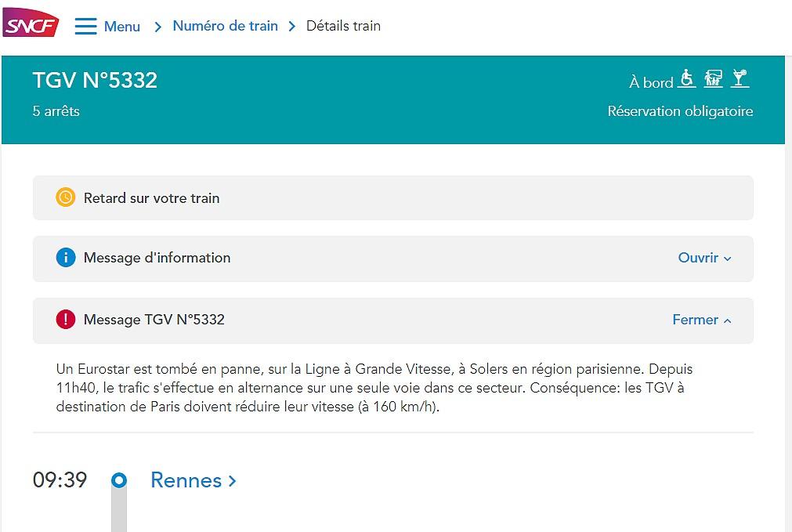Open the Rennes station link
Viewport: 792px width, 532px height.
click(x=186, y=480)
